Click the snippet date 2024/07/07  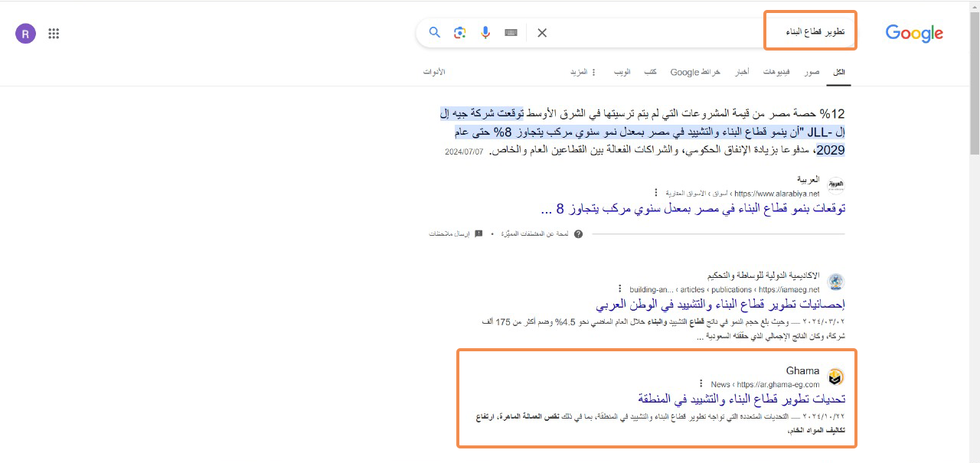point(464,152)
